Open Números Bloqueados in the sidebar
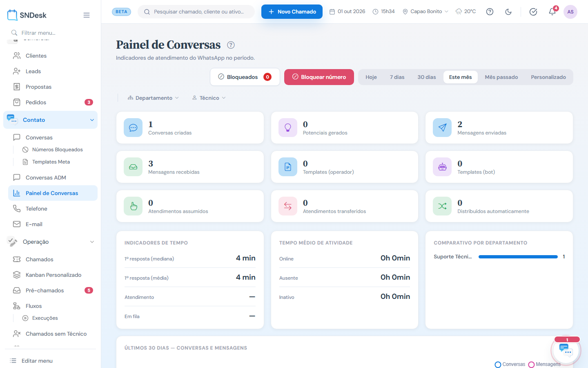The height and width of the screenshot is (368, 588). click(x=58, y=150)
